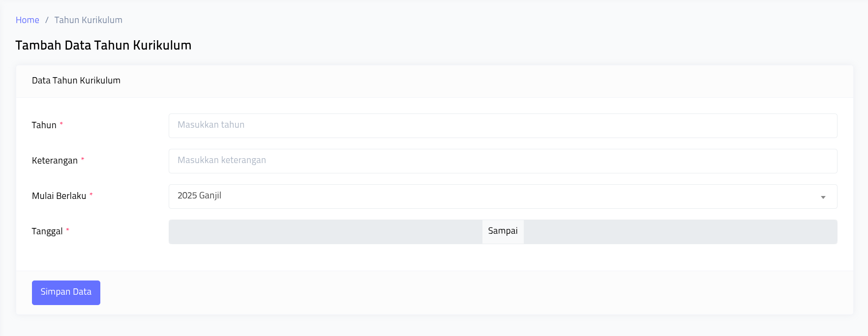Click the red asterisk beside Tahun
Image resolution: width=868 pixels, height=336 pixels.
point(61,124)
